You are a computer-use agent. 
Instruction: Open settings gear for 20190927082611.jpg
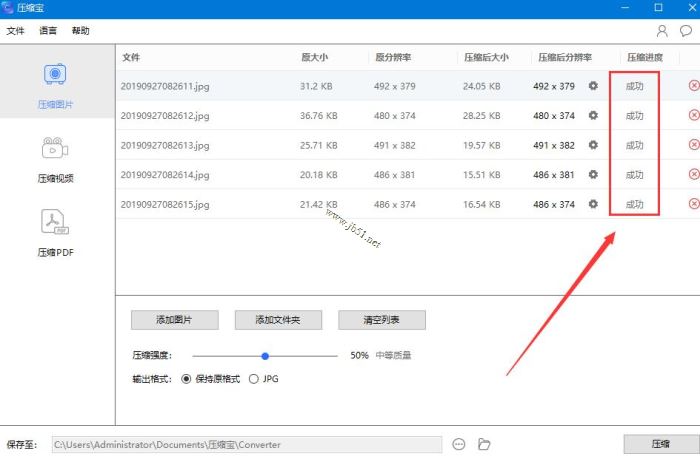(593, 86)
